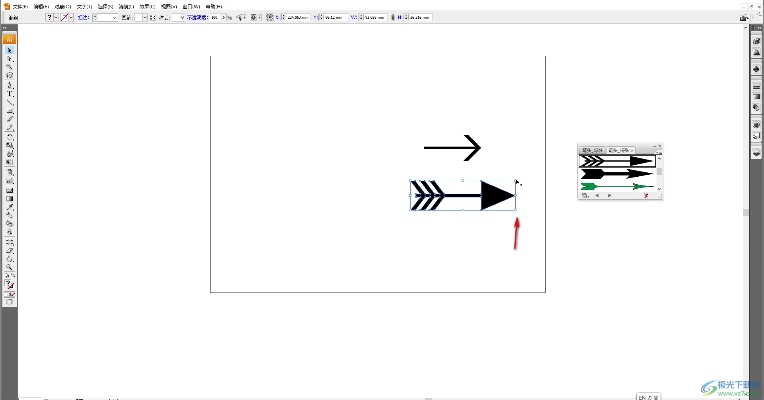Image resolution: width=764 pixels, height=400 pixels.
Task: Select the Zoom magnifier tool
Action: tap(9, 267)
